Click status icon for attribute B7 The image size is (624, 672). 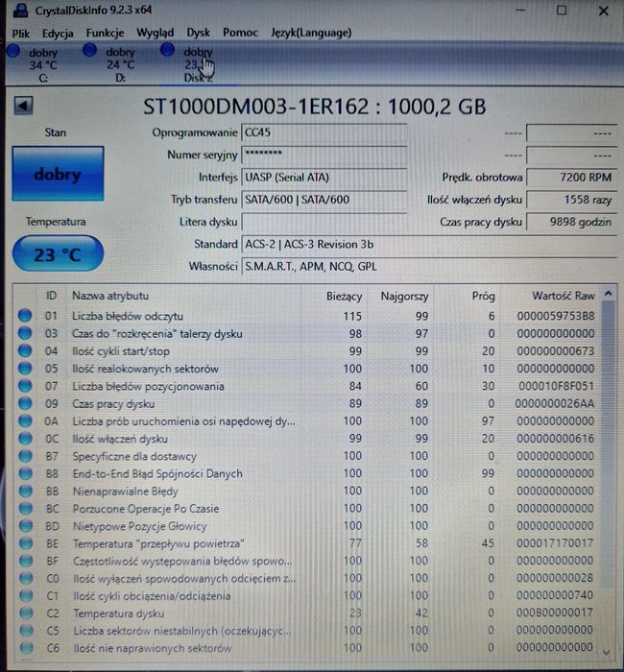25,456
